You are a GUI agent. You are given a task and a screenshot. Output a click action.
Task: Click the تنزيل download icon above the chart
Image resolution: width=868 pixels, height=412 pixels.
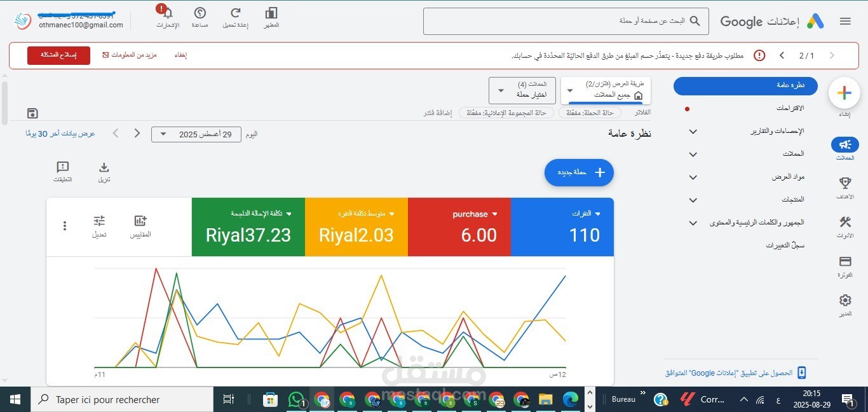pyautogui.click(x=104, y=168)
